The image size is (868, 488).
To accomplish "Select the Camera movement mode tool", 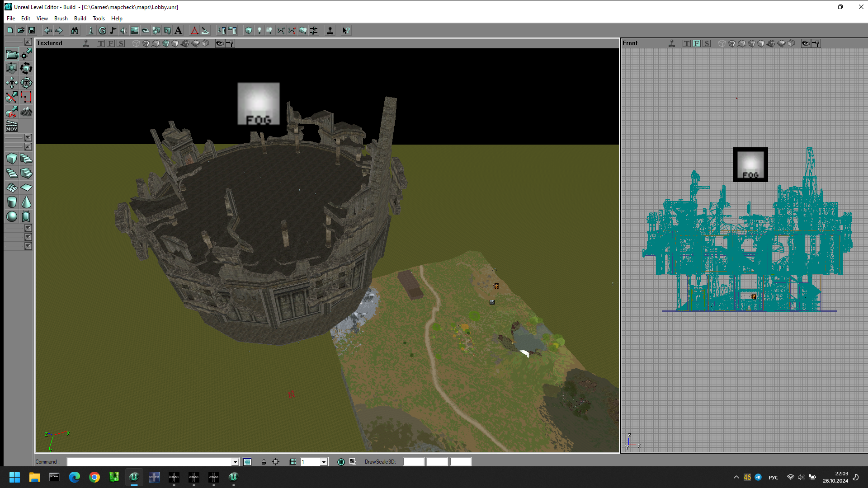I will 12,54.
